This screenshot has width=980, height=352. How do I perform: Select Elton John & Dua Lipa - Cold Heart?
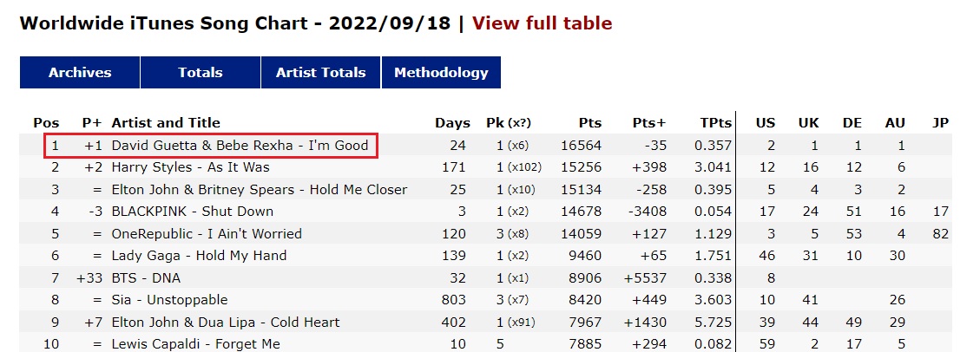[226, 323]
